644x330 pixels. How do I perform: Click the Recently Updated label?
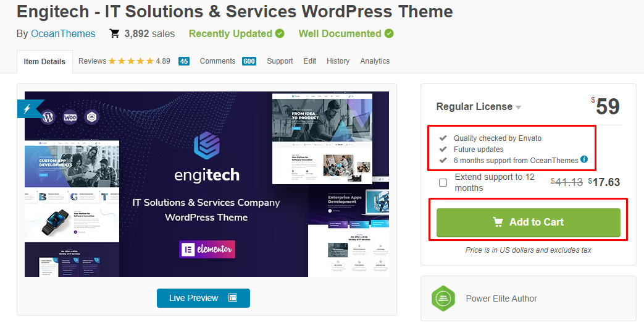[230, 34]
